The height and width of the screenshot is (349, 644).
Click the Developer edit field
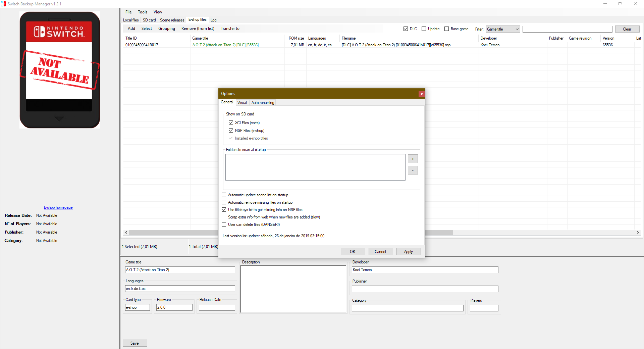point(425,270)
